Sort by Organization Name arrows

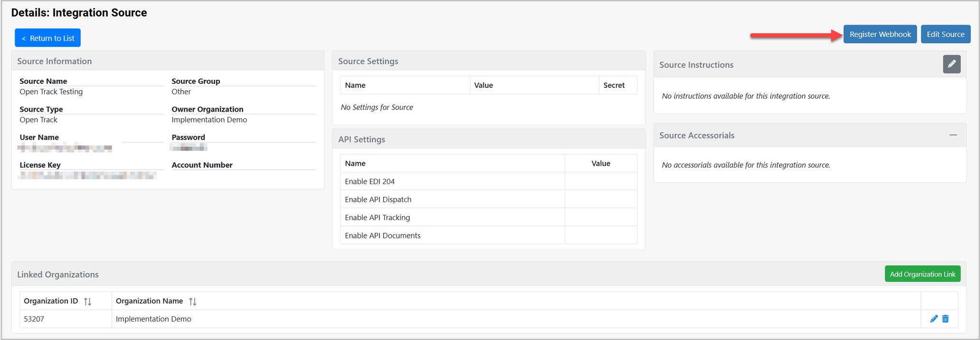pyautogui.click(x=192, y=301)
